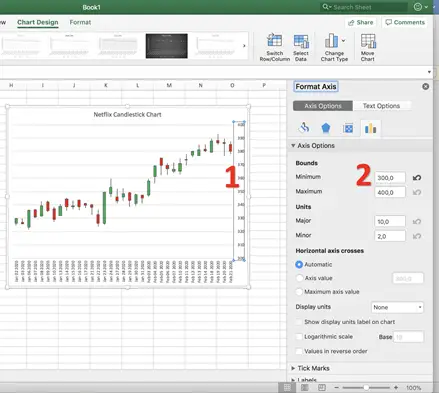Open Change Chart Type dropdown arrow
Viewport: 439px width, 393px height.
[343, 41]
